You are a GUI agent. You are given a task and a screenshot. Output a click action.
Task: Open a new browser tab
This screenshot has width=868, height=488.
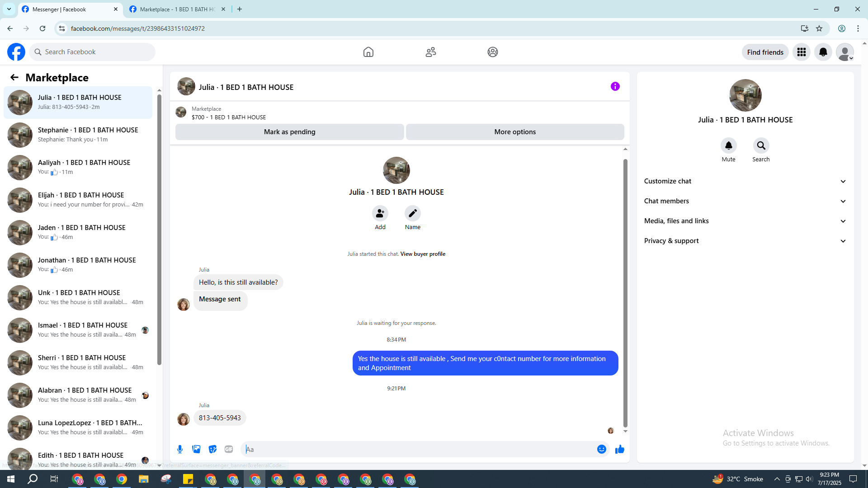click(x=240, y=9)
